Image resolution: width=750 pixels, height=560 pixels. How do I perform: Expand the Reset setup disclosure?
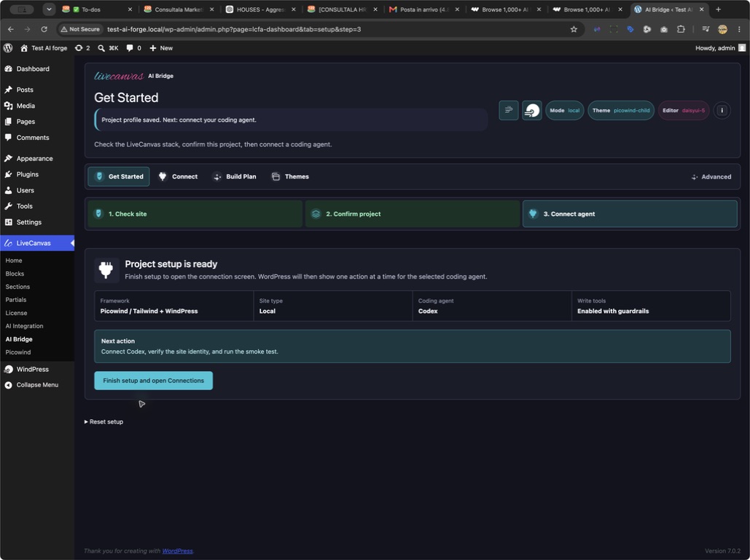tap(103, 421)
